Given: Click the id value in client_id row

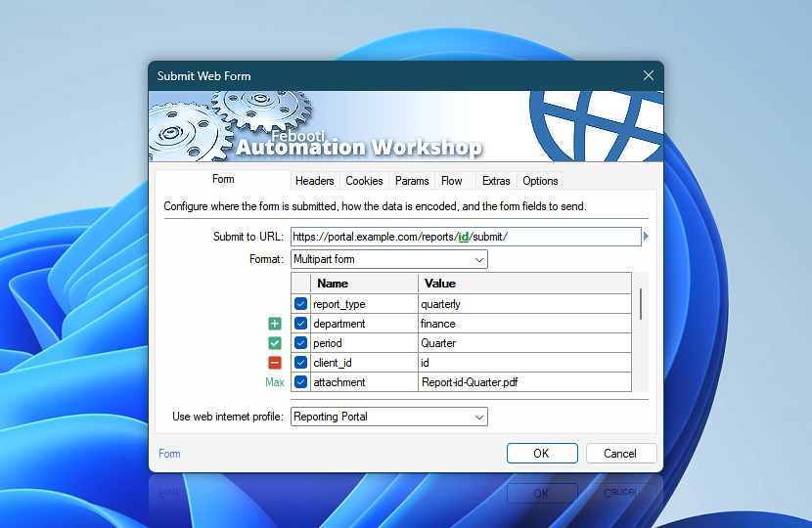Looking at the screenshot, I should tap(524, 363).
